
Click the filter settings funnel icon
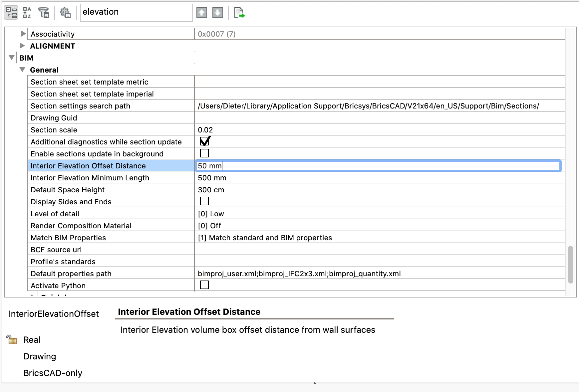click(x=43, y=13)
